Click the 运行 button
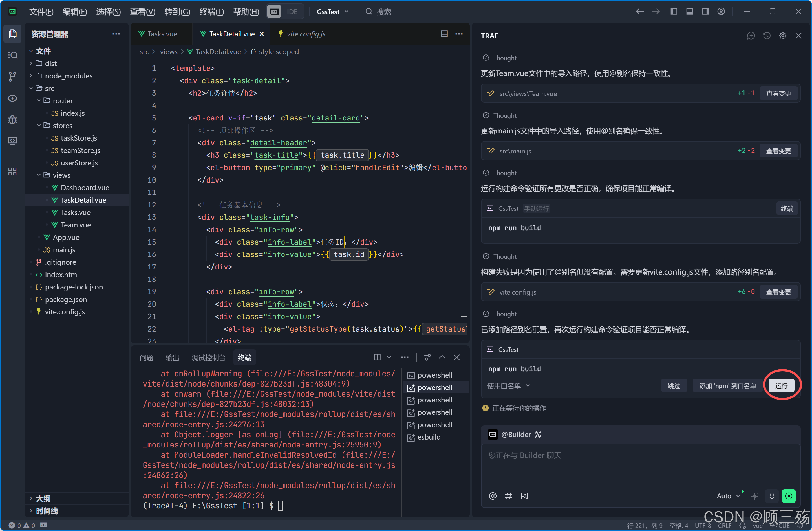 781,385
